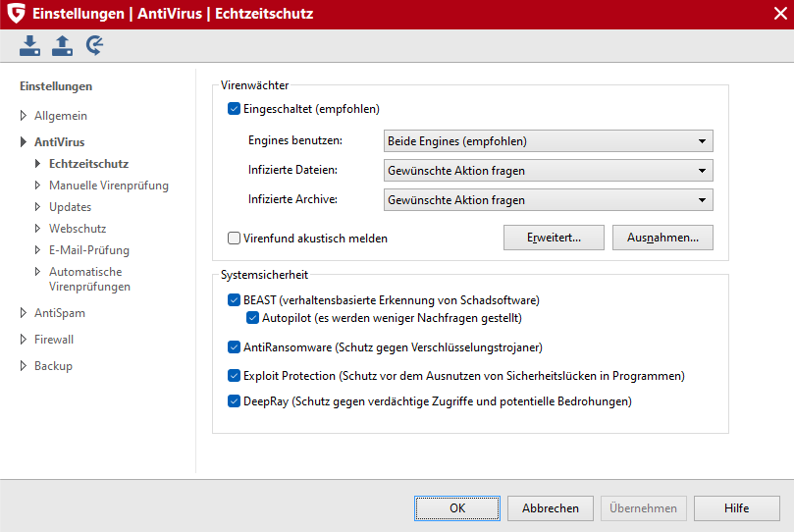794x532 pixels.
Task: Uncheck AntiRansomware protection
Action: click(x=234, y=347)
